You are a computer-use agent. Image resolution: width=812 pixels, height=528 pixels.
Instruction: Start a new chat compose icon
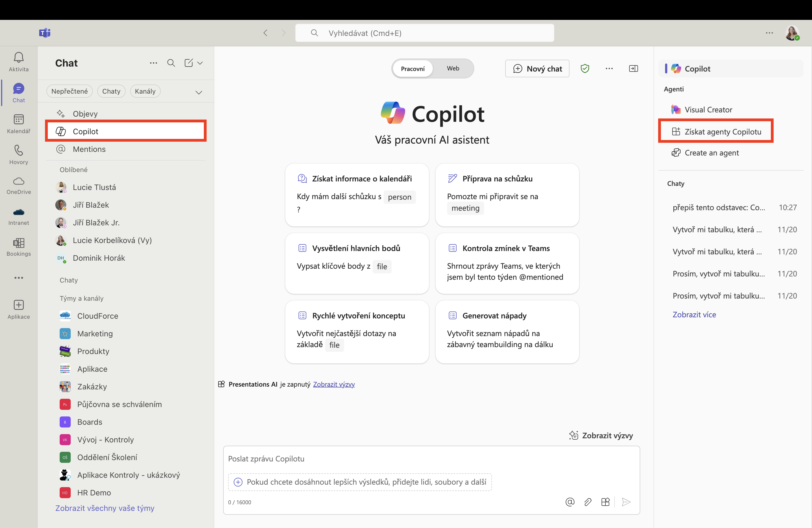pos(189,63)
